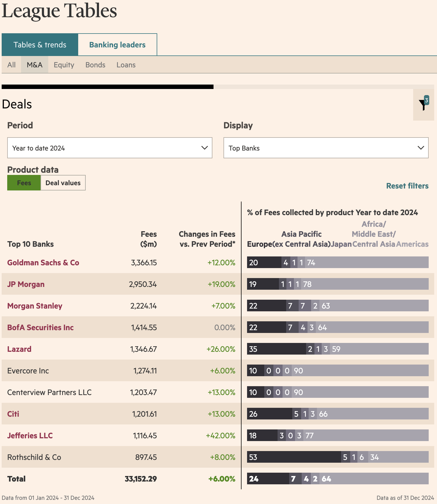Click the Lazard bank link
The image size is (437, 504).
point(19,349)
